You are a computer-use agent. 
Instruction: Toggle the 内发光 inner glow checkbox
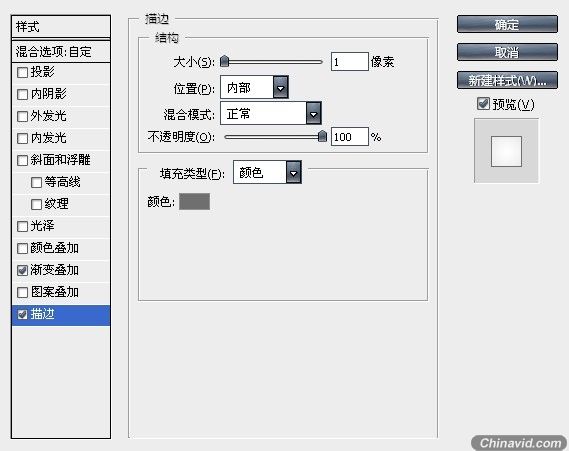(x=22, y=138)
